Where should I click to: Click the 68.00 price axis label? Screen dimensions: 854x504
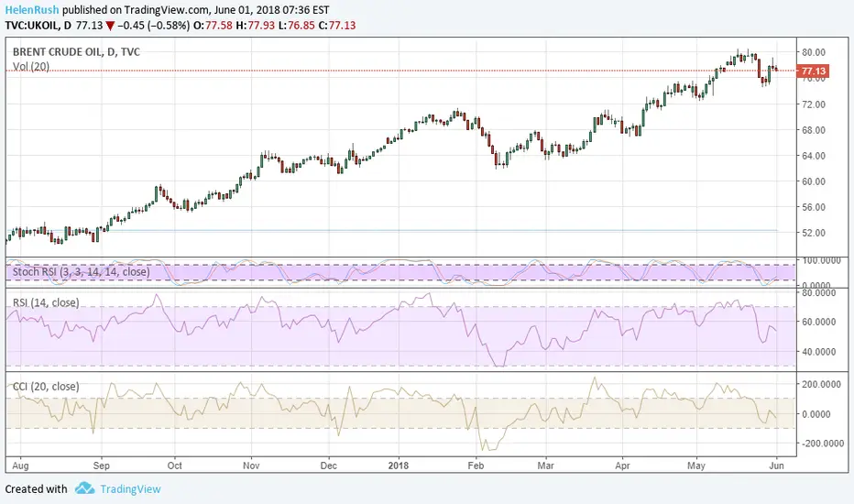(814, 130)
